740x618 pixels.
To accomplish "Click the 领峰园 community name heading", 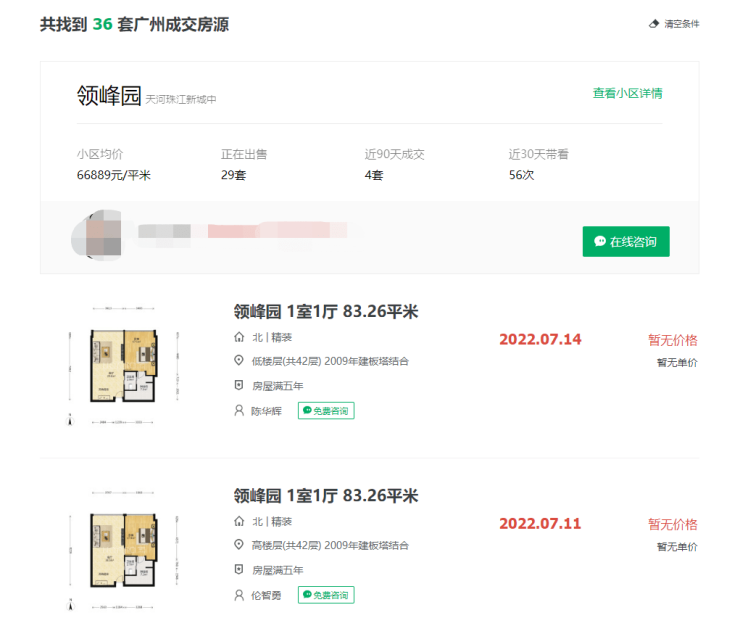I will coord(109,96).
